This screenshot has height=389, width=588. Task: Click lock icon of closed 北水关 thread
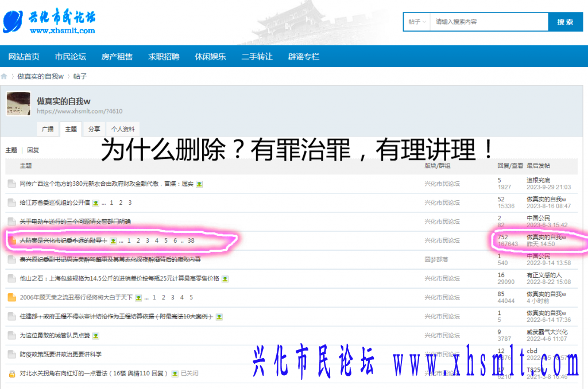(x=12, y=374)
